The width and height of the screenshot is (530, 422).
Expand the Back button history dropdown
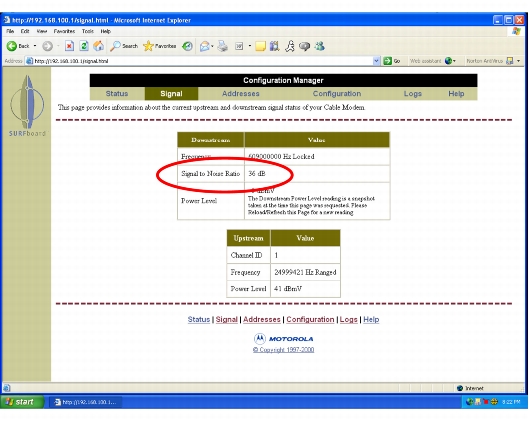(x=35, y=46)
